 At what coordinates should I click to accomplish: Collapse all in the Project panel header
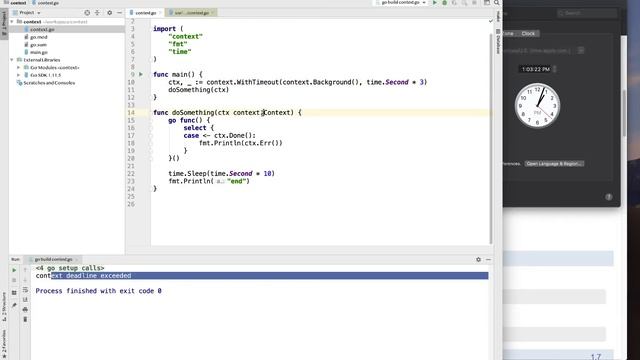click(x=97, y=13)
